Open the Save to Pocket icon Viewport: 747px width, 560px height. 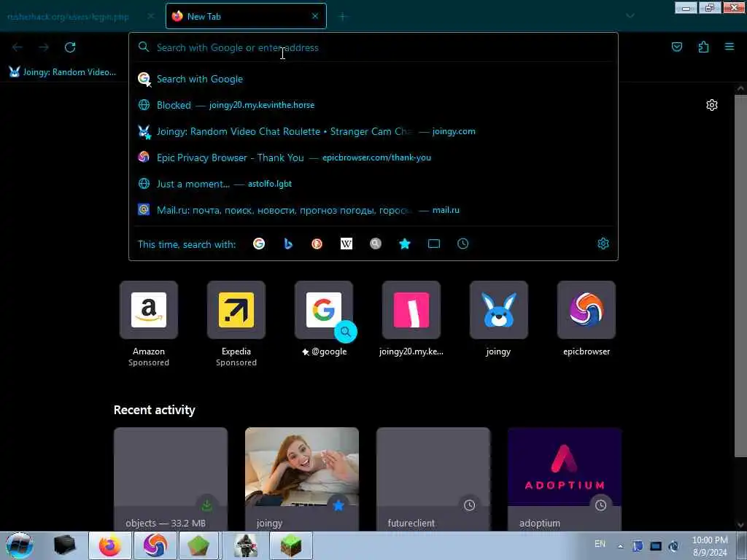[x=677, y=47]
